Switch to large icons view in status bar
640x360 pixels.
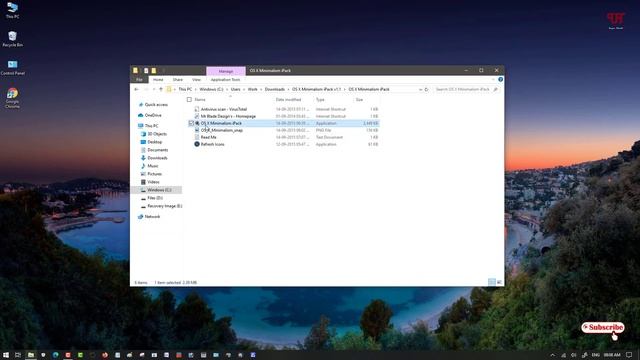point(499,282)
